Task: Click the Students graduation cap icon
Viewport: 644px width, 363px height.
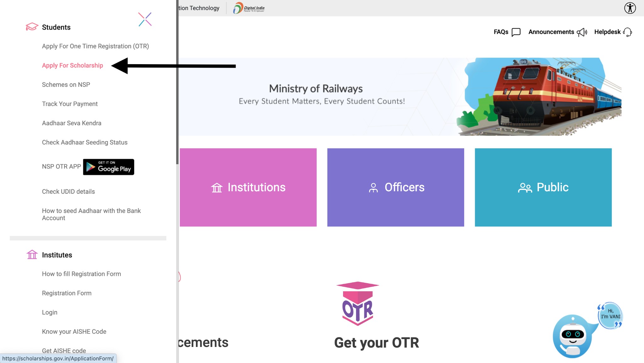Action: pyautogui.click(x=32, y=27)
